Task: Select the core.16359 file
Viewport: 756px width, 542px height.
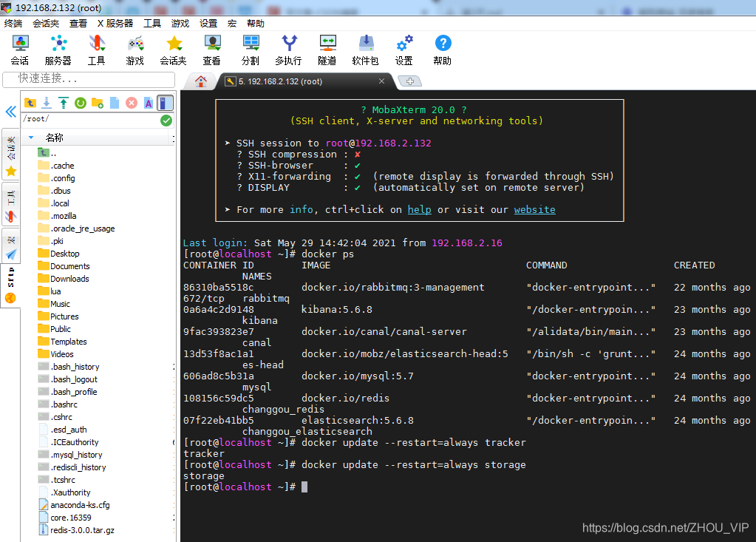Action: pyautogui.click(x=64, y=518)
